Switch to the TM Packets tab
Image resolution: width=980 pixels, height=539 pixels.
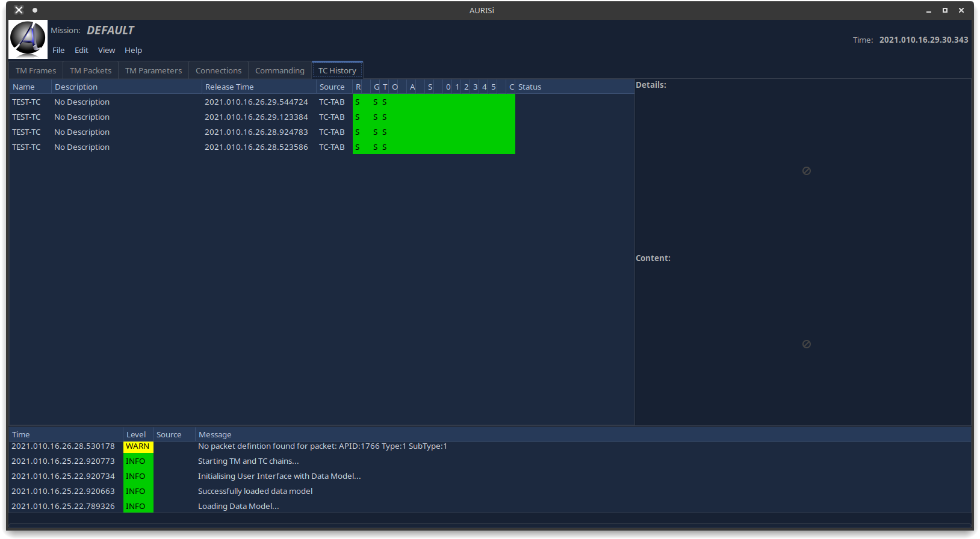coord(90,70)
